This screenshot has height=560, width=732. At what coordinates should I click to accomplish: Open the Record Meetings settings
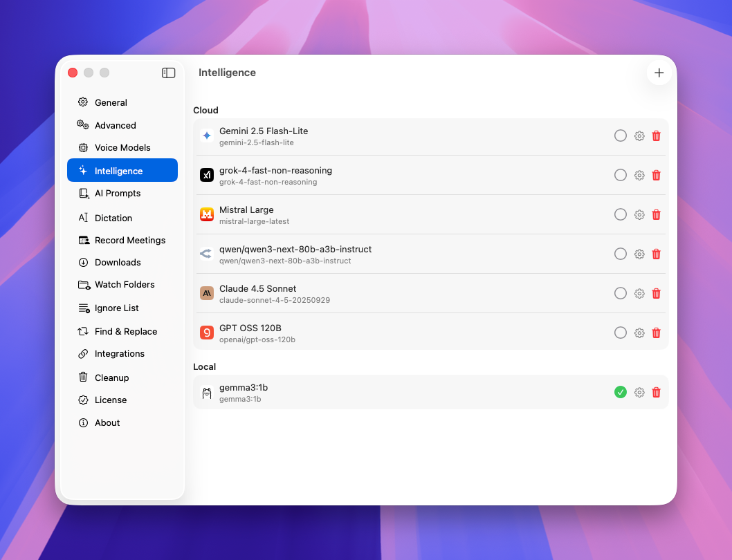[130, 240]
